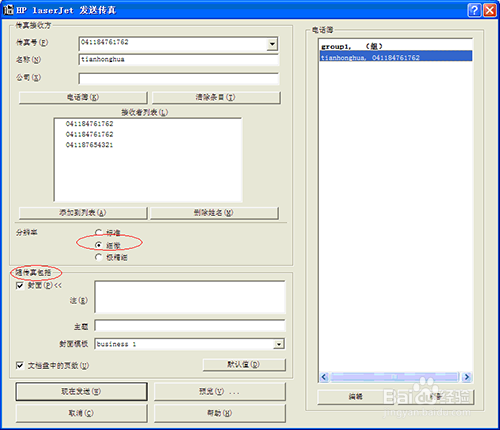Click the remove name button (M)
The width and height of the screenshot is (500, 430).
(x=214, y=213)
